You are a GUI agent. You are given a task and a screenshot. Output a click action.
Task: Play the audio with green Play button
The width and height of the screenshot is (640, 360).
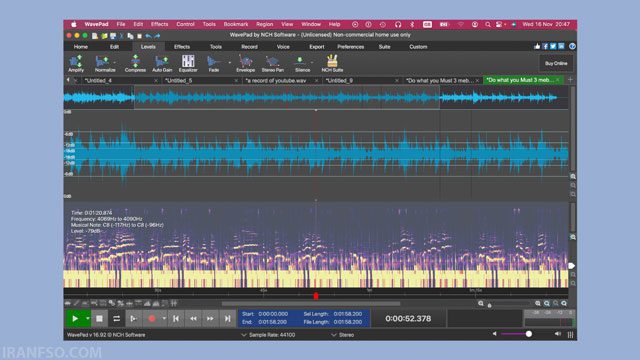point(75,318)
